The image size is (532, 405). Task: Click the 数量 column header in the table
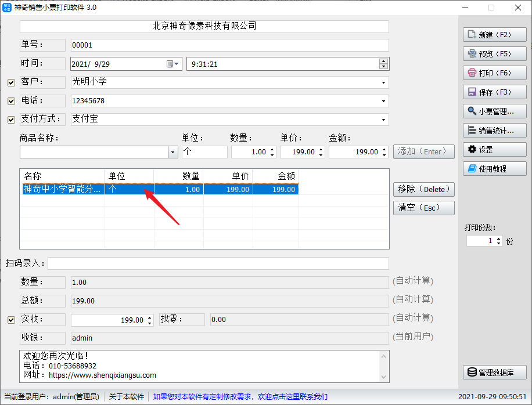(179, 176)
